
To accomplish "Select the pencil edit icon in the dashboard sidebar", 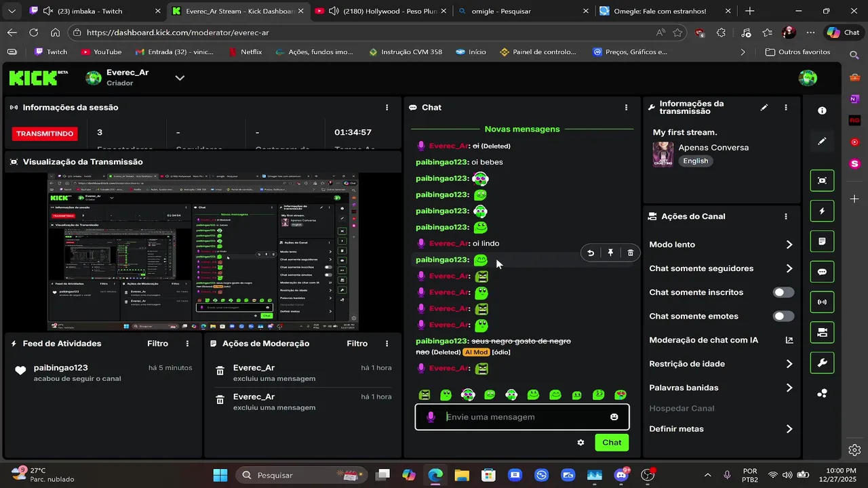I will [x=822, y=141].
